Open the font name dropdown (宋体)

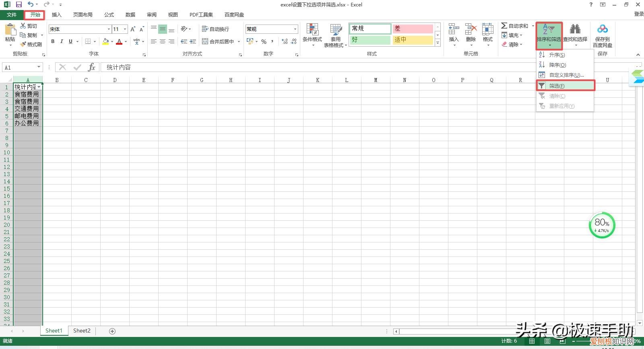pos(109,29)
